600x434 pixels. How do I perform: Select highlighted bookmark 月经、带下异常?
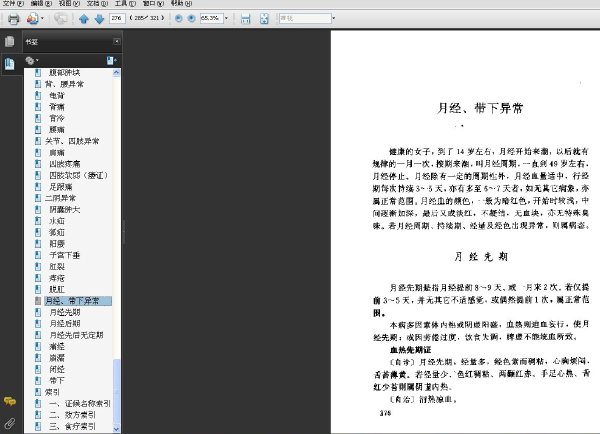(x=78, y=301)
